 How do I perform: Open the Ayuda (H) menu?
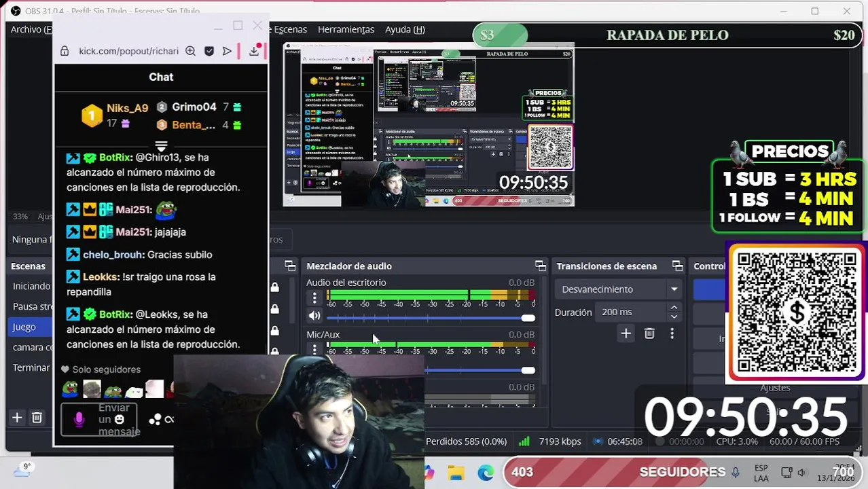pos(405,29)
